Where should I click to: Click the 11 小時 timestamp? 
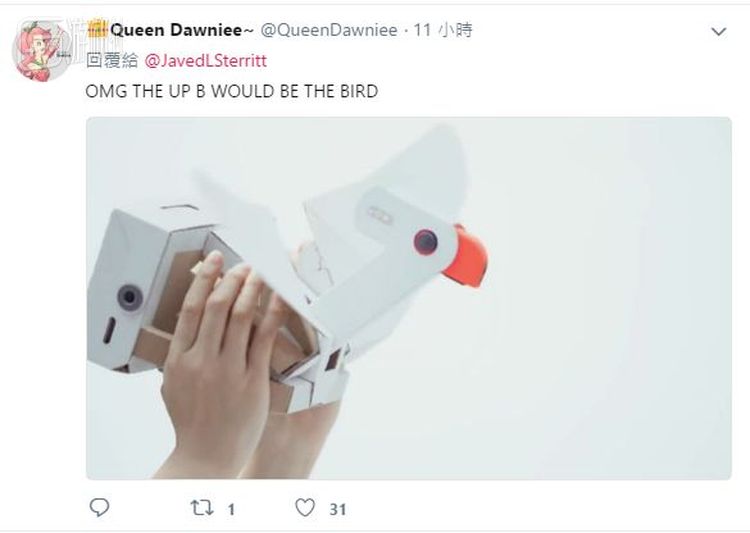click(442, 30)
